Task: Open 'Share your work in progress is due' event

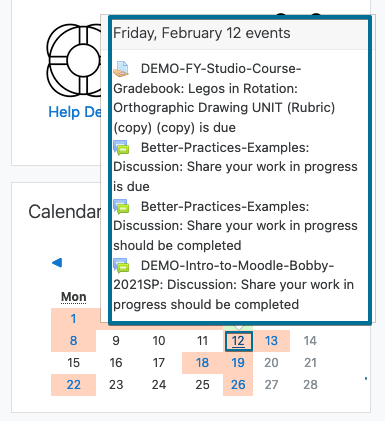Action: pos(235,167)
